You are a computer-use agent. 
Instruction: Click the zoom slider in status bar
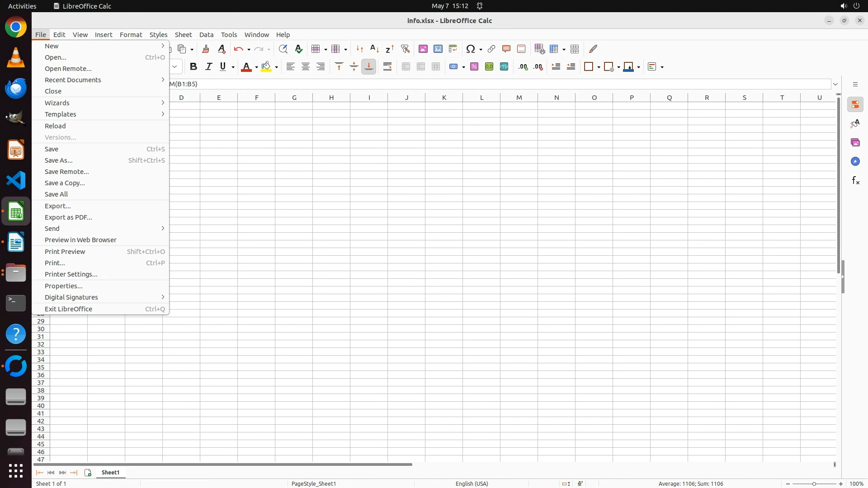click(814, 484)
